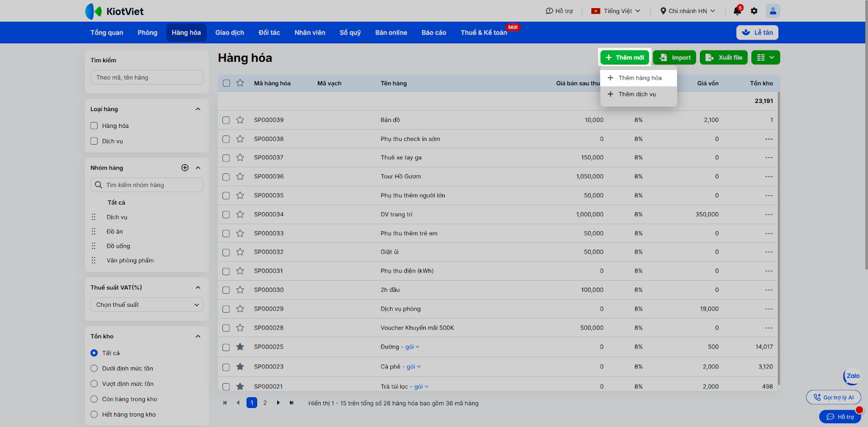Choose Thêm dịch vụ menu entry
The width and height of the screenshot is (868, 427).
[639, 94]
